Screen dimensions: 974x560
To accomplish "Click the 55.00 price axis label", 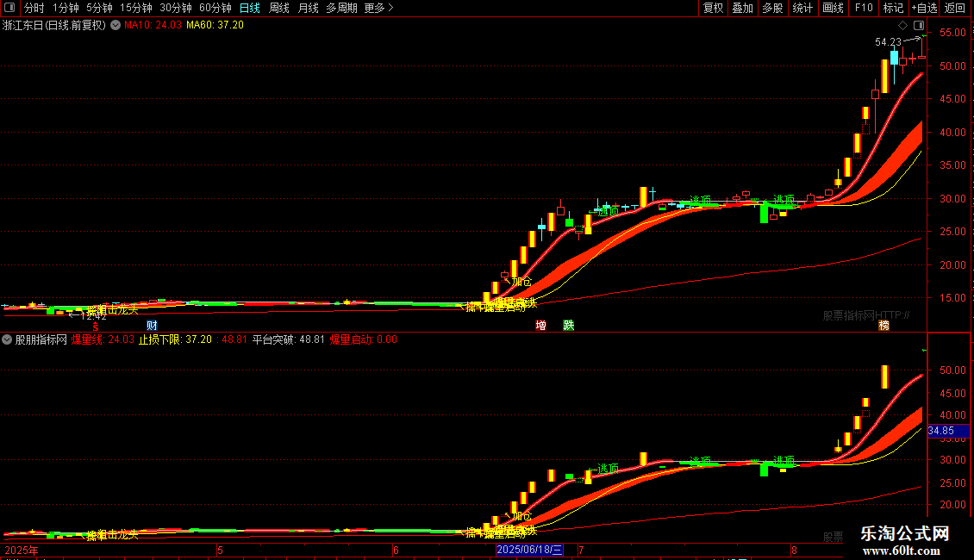I will 952,32.
